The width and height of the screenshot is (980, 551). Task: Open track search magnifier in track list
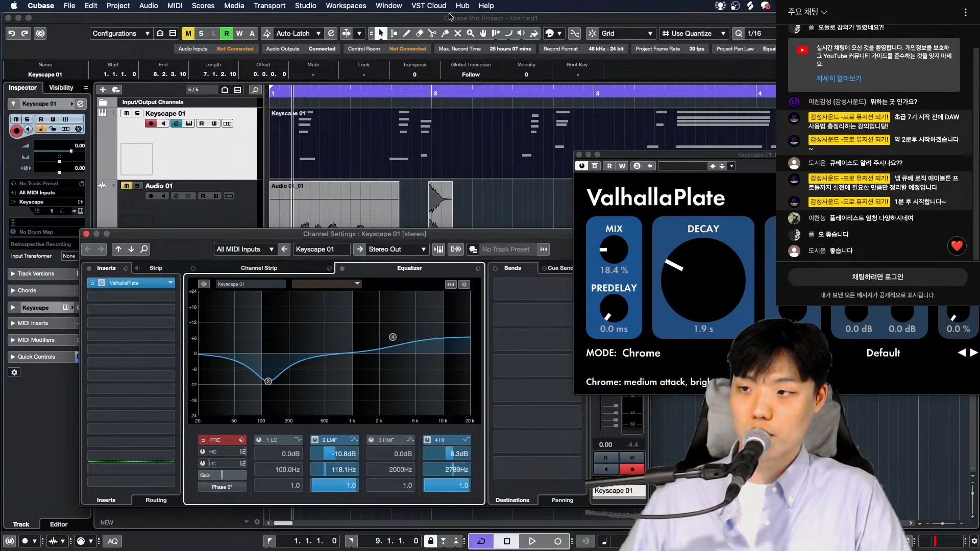point(255,90)
